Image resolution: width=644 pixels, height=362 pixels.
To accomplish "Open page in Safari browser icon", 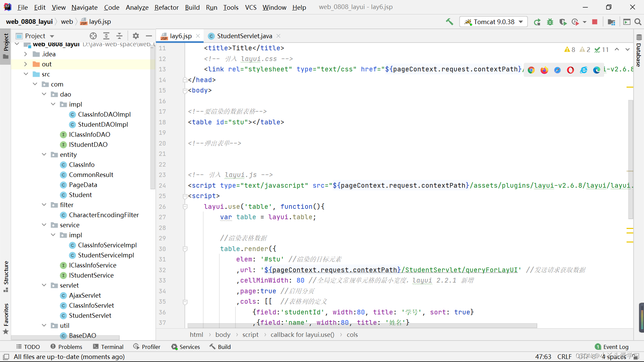I will click(x=557, y=70).
